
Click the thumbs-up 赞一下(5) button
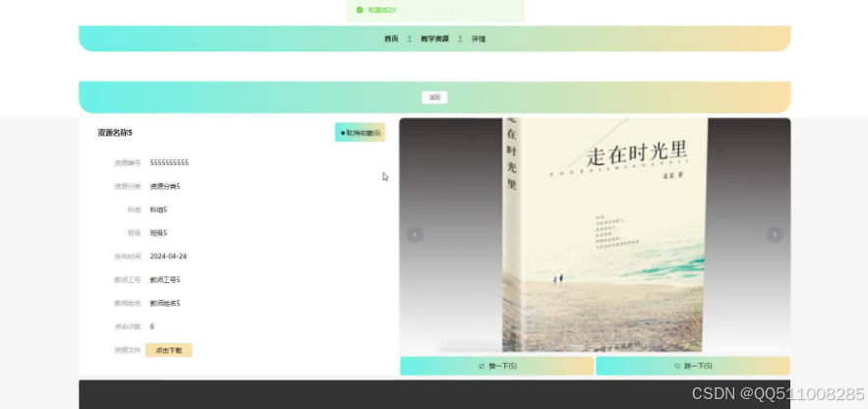(497, 366)
